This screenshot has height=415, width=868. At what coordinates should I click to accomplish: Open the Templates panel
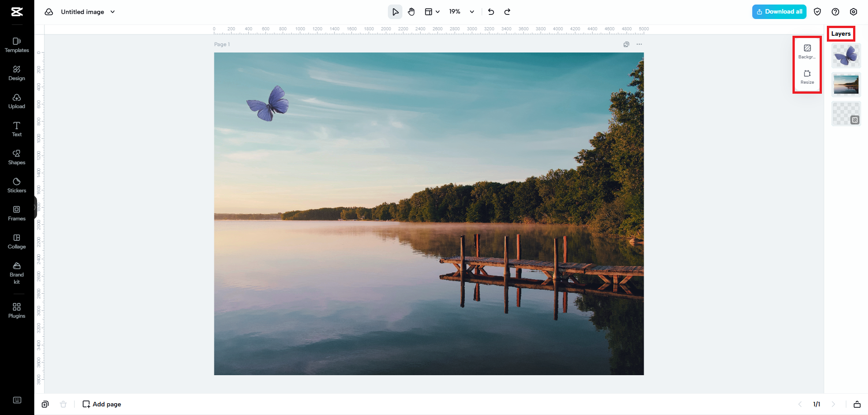(x=17, y=44)
